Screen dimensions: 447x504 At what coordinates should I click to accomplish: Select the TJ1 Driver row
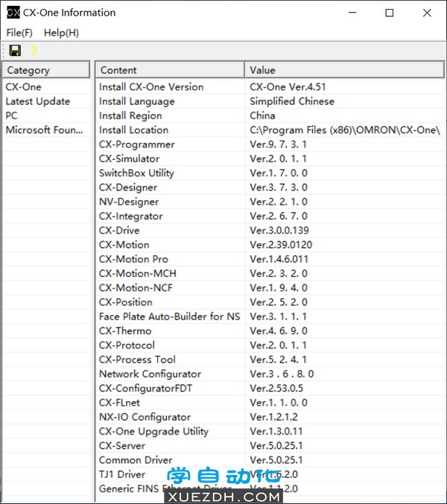click(270, 474)
